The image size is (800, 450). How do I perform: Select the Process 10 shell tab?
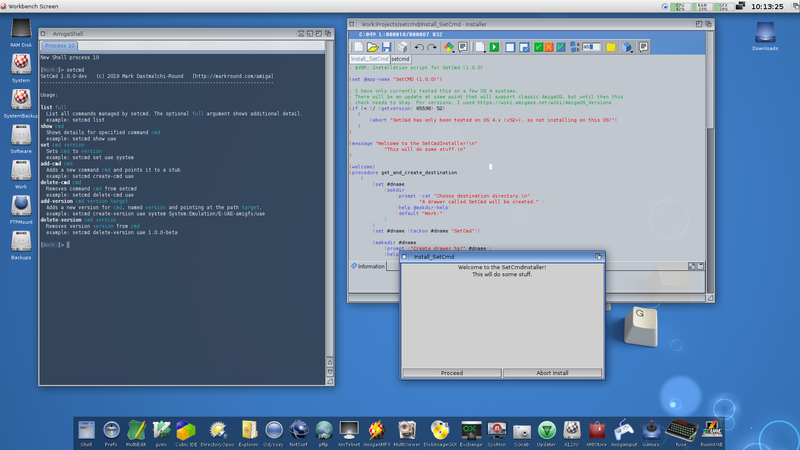(59, 46)
